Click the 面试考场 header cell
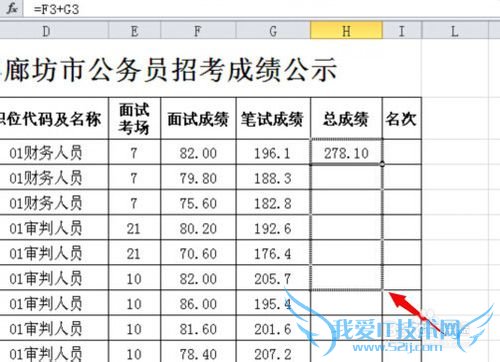Screen dimensions: 500x362 point(134,118)
